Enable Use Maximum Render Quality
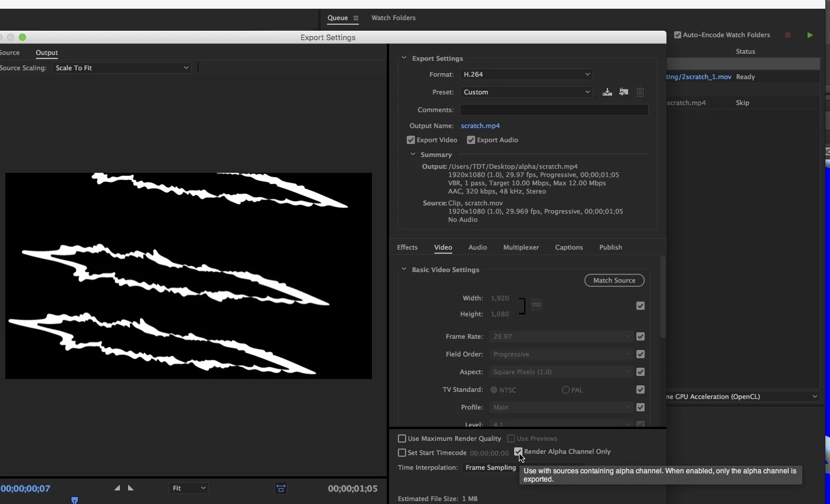Screen dimensions: 830x504 pyautogui.click(x=402, y=438)
